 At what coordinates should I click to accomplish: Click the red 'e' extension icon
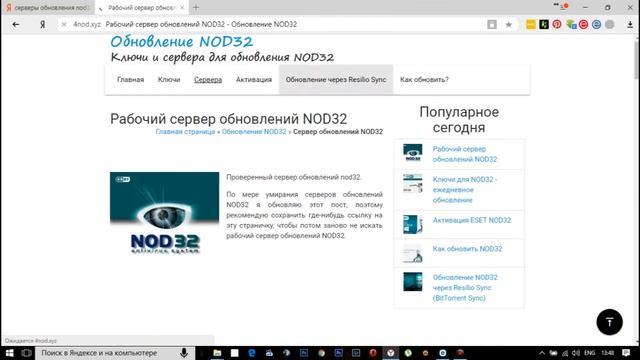[584, 24]
